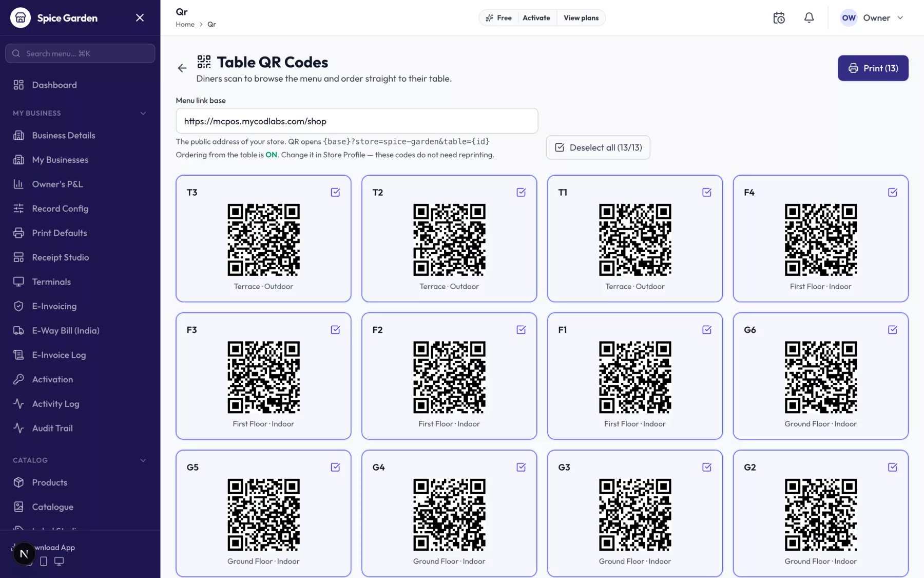Screen dimensions: 924x578
Task: Click the Products box icon
Action: coord(18,482)
